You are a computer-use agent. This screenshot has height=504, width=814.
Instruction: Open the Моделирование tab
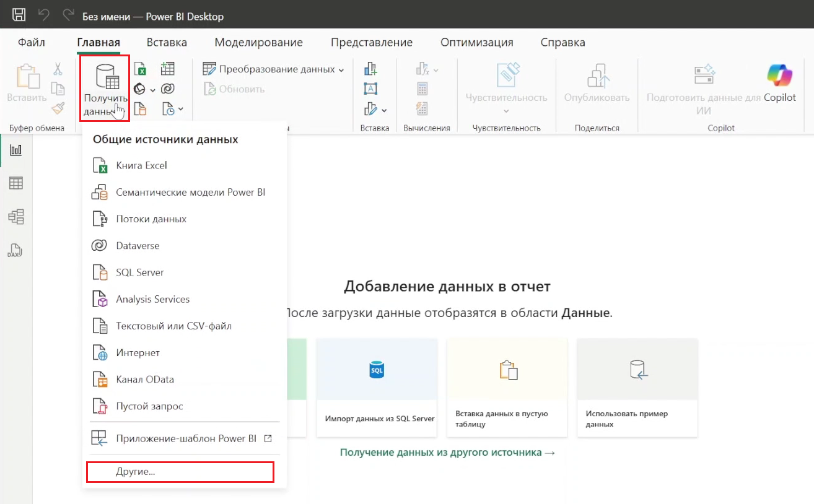pyautogui.click(x=258, y=43)
